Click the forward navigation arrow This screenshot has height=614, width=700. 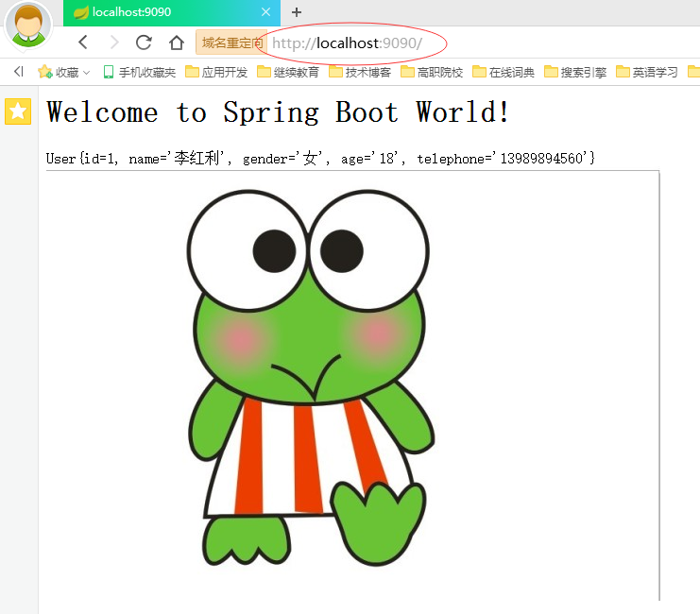[114, 43]
